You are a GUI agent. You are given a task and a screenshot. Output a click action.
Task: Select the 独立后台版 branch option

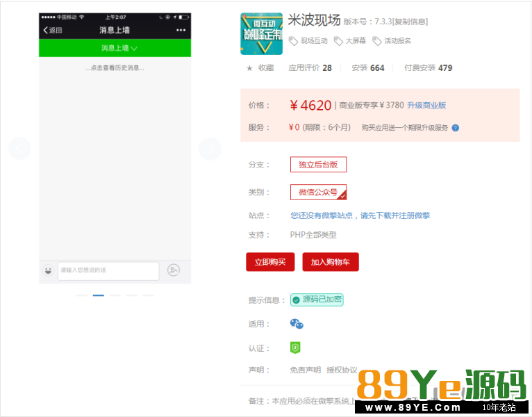pos(318,165)
